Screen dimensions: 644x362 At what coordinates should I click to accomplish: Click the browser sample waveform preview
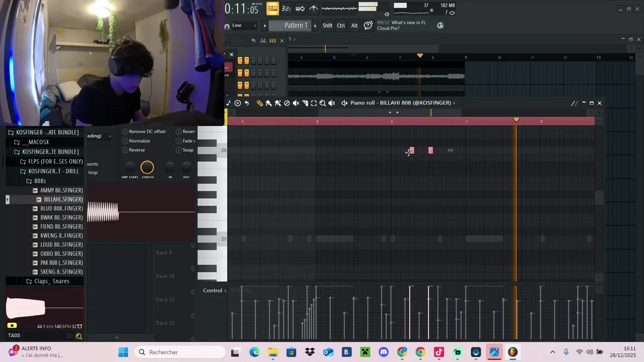coord(45,308)
